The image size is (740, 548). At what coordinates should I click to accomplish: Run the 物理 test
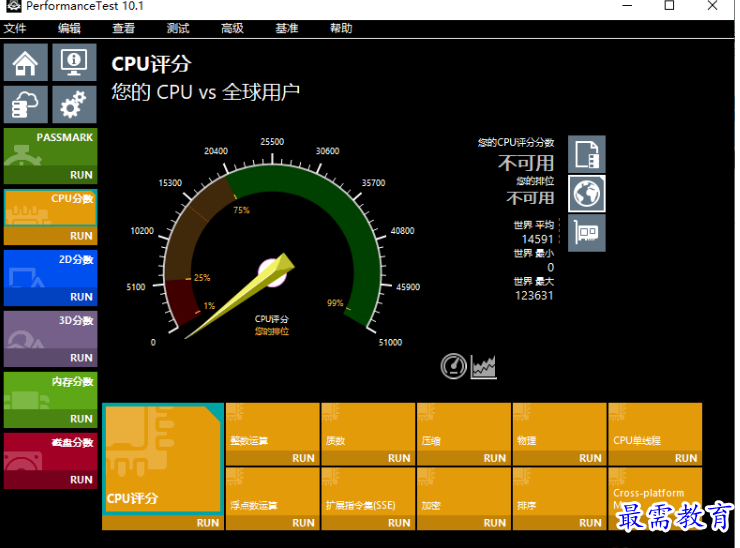[x=560, y=434]
